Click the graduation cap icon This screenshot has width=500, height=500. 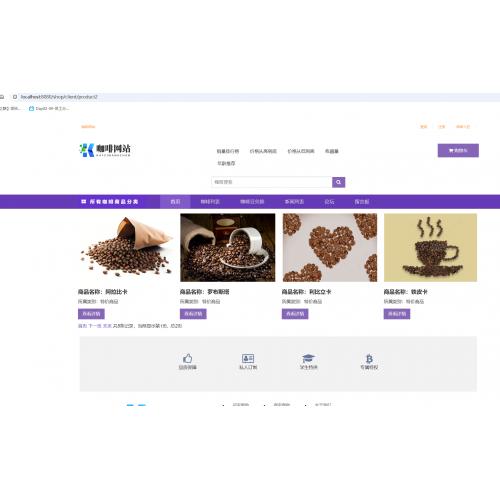point(308,358)
